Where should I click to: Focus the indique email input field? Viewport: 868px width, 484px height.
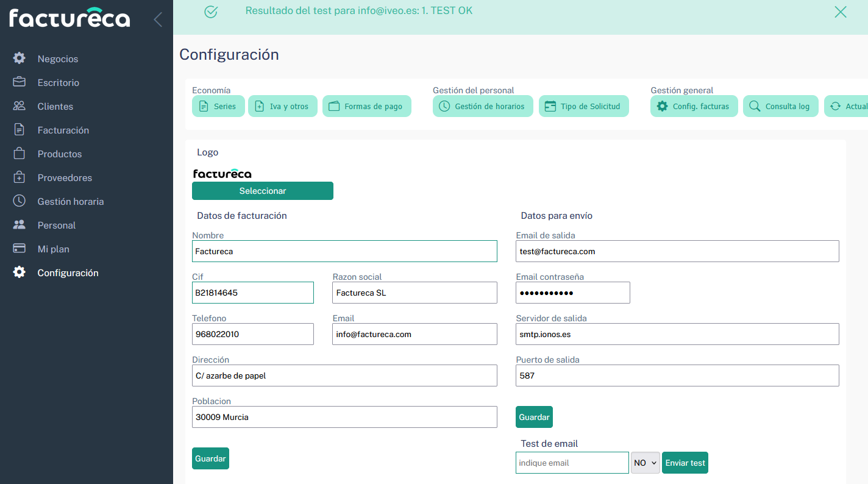pyautogui.click(x=572, y=463)
